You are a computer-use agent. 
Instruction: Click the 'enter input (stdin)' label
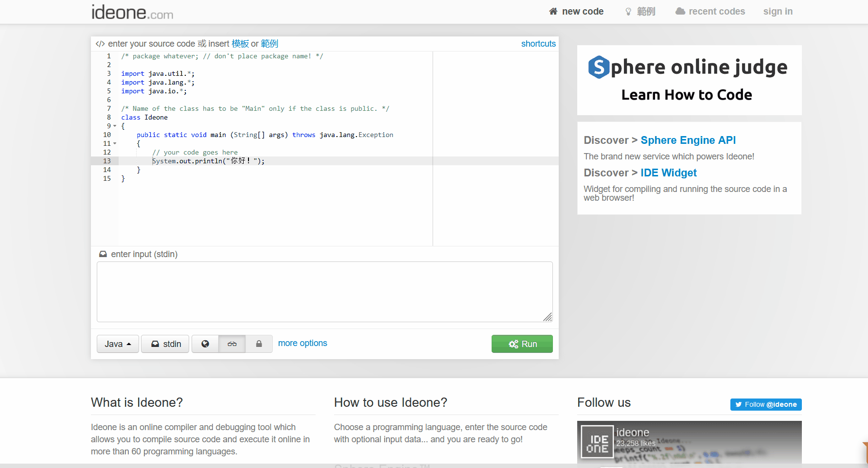pyautogui.click(x=144, y=254)
